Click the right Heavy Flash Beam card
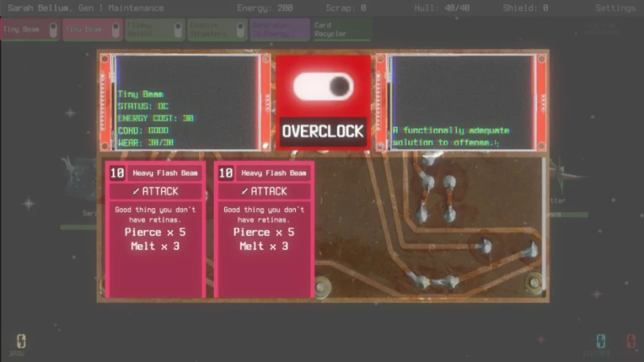The image size is (644, 362). tap(264, 229)
